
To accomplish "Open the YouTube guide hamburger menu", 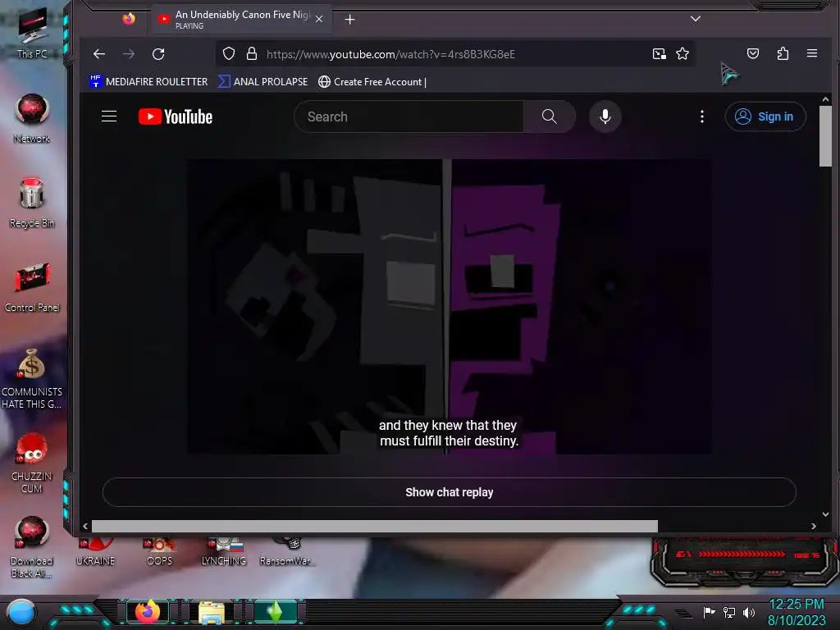I will coord(109,116).
